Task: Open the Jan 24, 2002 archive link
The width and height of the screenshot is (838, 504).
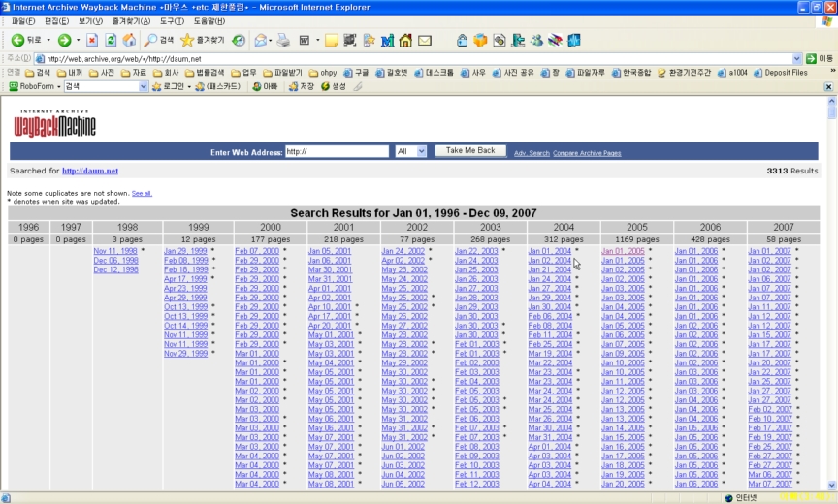Action: click(x=403, y=251)
